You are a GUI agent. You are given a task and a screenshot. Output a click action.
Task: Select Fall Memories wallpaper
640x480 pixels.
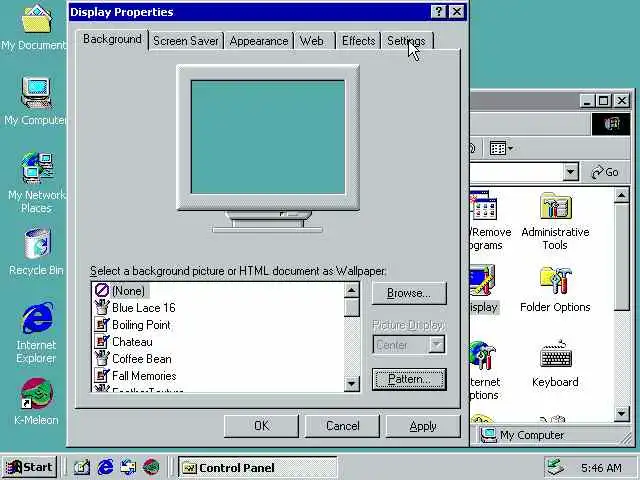pos(144,376)
